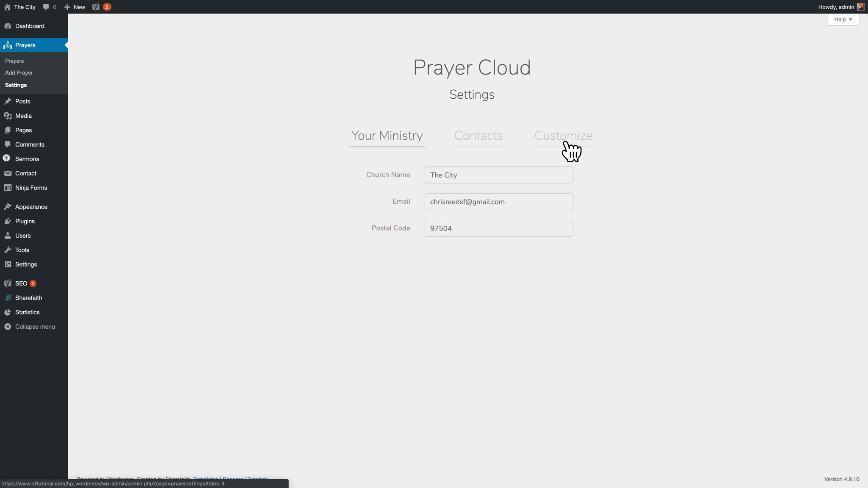
Task: Click the Settings sliders icon in sidebar
Action: (8, 264)
